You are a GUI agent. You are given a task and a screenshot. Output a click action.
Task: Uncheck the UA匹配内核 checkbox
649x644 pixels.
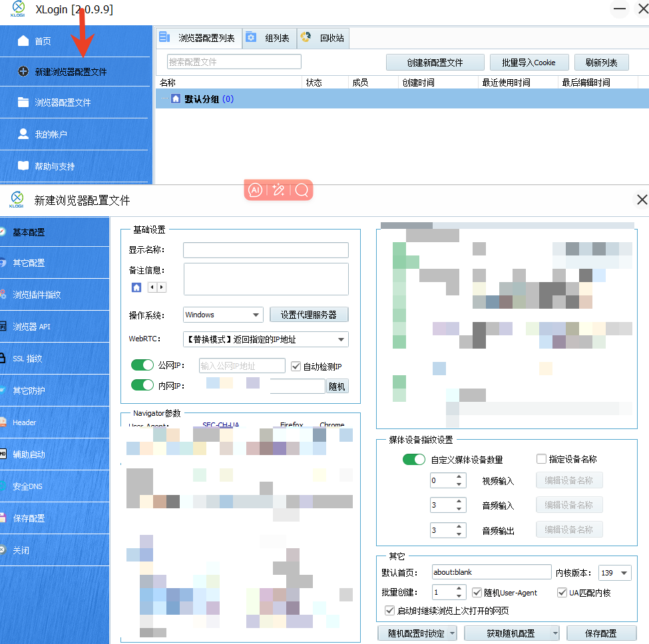[562, 592]
